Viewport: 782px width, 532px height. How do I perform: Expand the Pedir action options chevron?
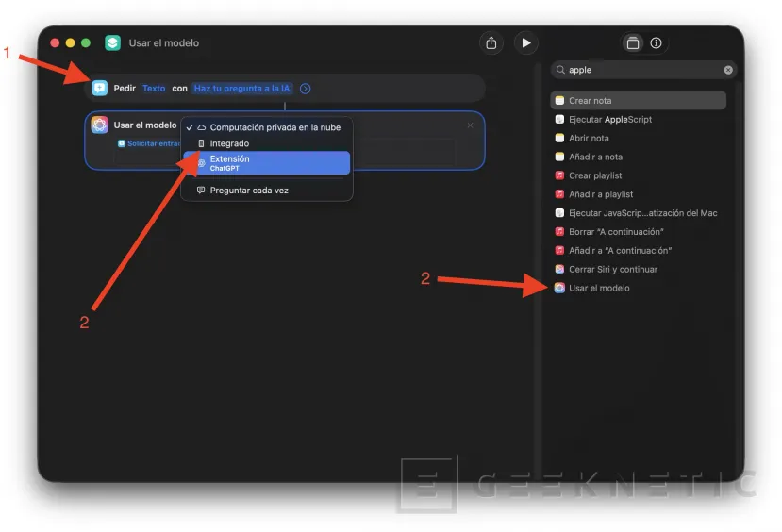[x=306, y=89]
